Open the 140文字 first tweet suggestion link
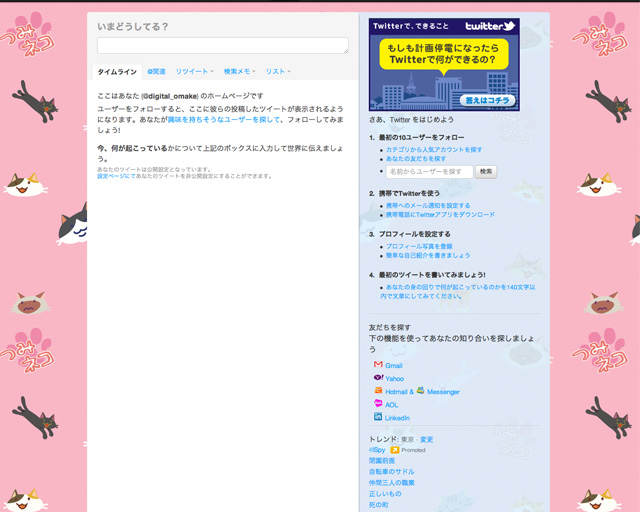This screenshot has height=512, width=640. pyautogui.click(x=458, y=292)
